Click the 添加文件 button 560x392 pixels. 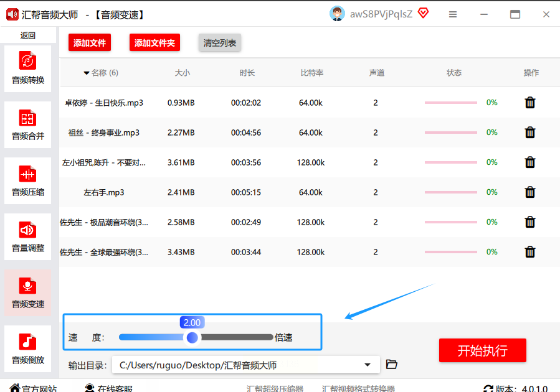pyautogui.click(x=90, y=43)
